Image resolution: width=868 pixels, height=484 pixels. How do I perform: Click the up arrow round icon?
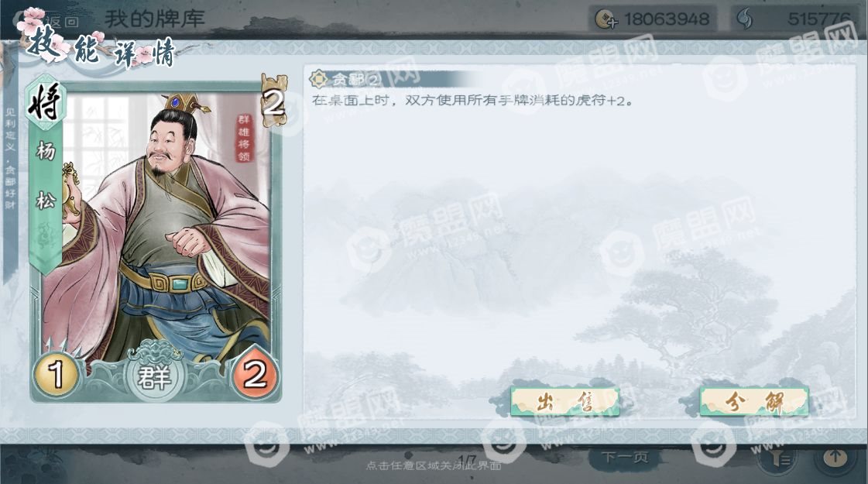point(835,458)
